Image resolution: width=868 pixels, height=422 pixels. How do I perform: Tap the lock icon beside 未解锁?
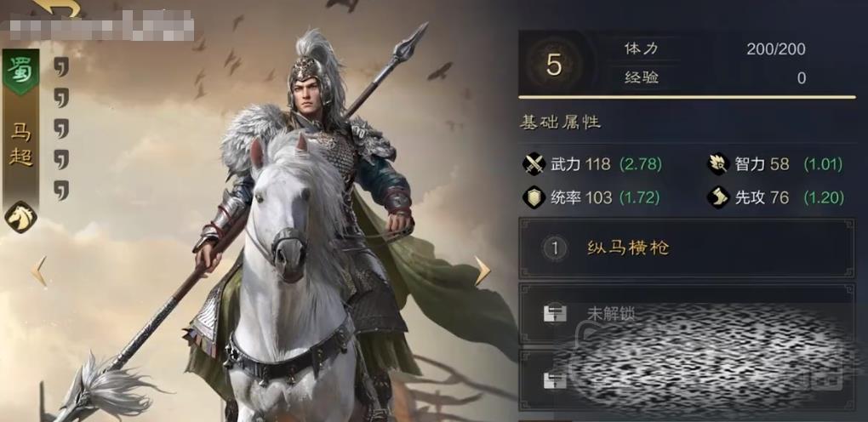click(555, 314)
